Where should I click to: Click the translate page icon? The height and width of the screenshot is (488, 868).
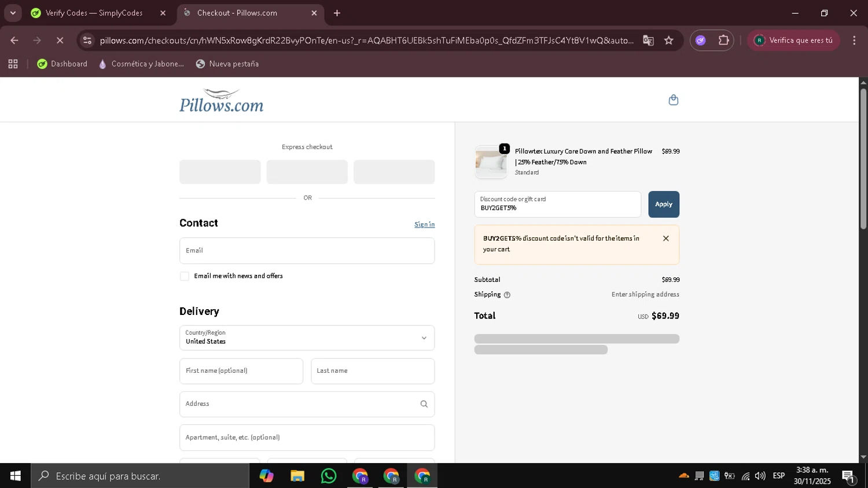[x=648, y=41]
